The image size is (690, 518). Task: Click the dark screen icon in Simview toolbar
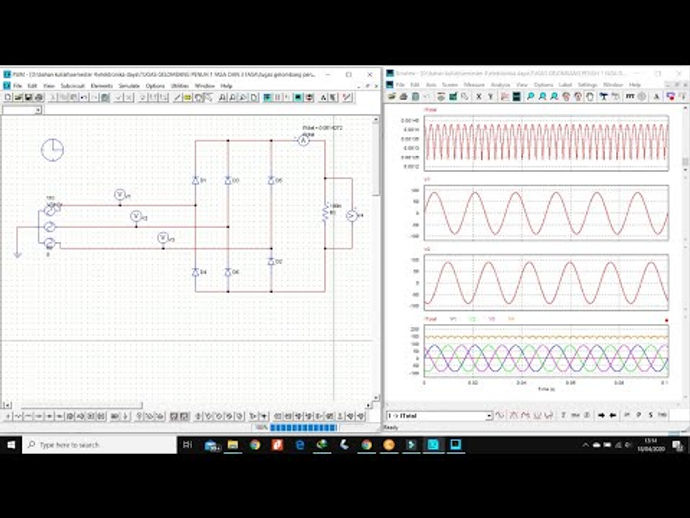pos(517,96)
